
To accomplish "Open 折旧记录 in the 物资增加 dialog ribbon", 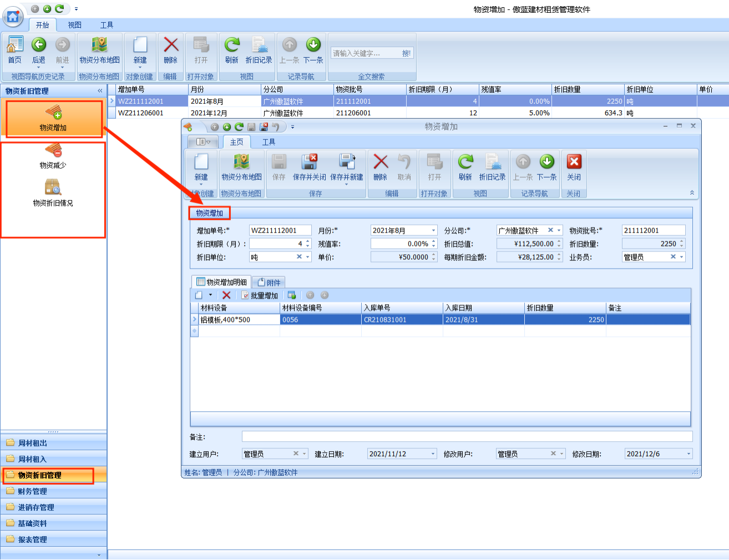I will [492, 168].
